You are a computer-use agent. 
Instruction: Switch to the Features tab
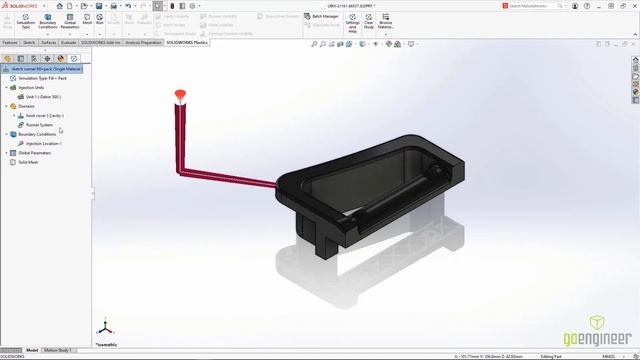pos(10,42)
